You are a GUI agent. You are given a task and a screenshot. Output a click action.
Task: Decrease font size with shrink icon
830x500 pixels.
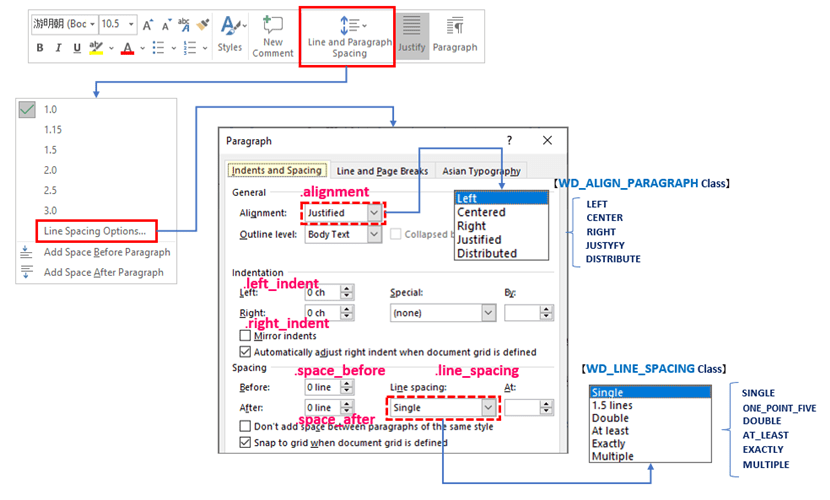(166, 25)
